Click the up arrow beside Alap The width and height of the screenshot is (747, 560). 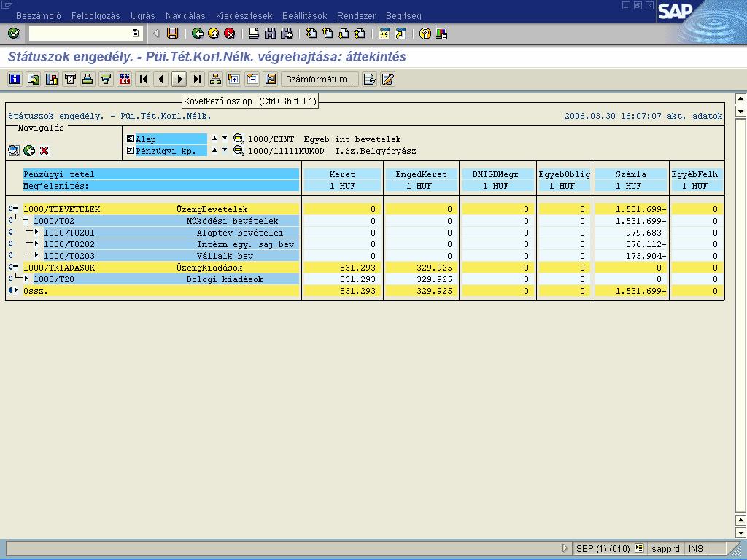tap(214, 139)
